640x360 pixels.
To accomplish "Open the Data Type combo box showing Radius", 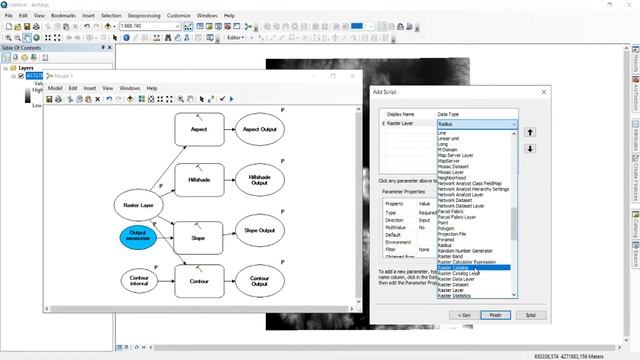I will click(477, 124).
